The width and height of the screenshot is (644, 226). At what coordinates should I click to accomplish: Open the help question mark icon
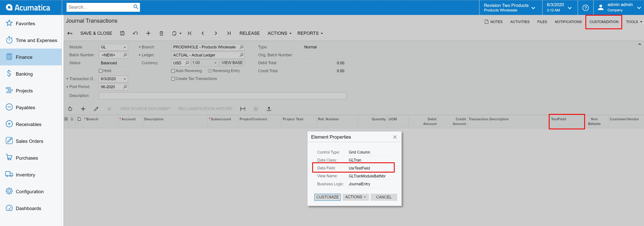coord(585,8)
